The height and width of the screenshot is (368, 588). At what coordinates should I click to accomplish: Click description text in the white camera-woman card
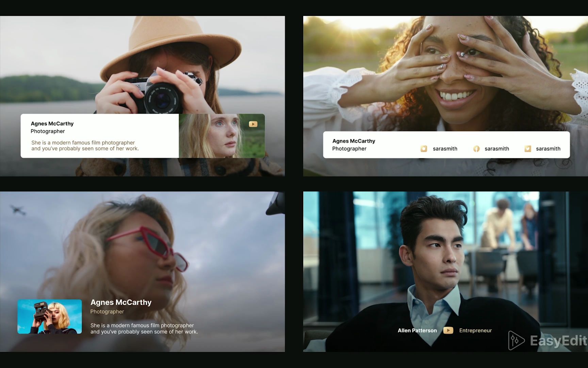click(85, 145)
